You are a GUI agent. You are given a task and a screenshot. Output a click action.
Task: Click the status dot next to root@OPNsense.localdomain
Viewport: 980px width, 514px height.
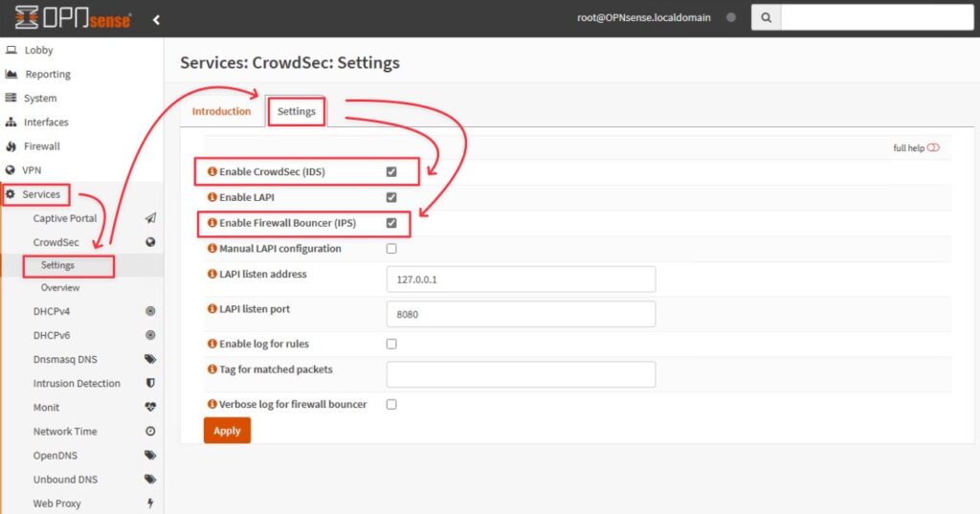pos(730,17)
